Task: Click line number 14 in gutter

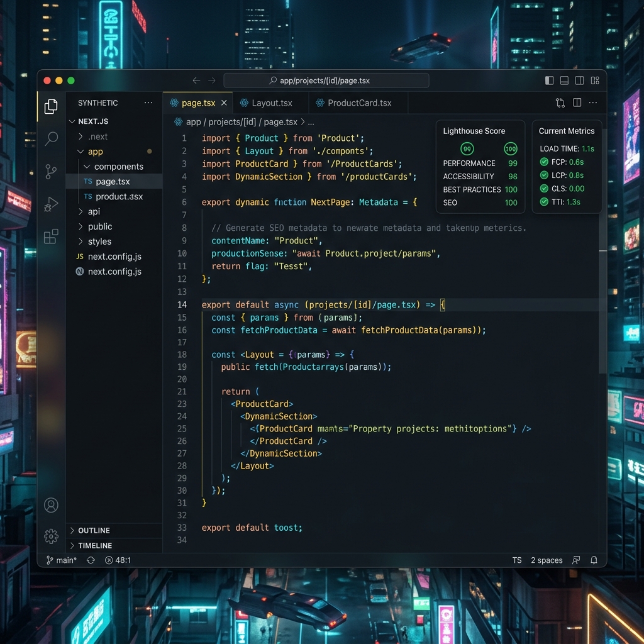Action: coord(182,305)
